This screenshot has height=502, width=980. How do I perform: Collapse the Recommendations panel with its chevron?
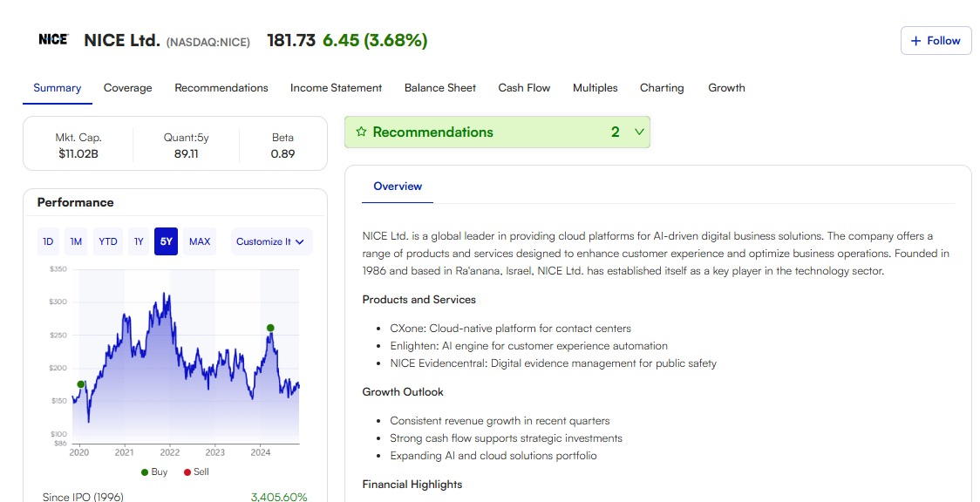639,132
